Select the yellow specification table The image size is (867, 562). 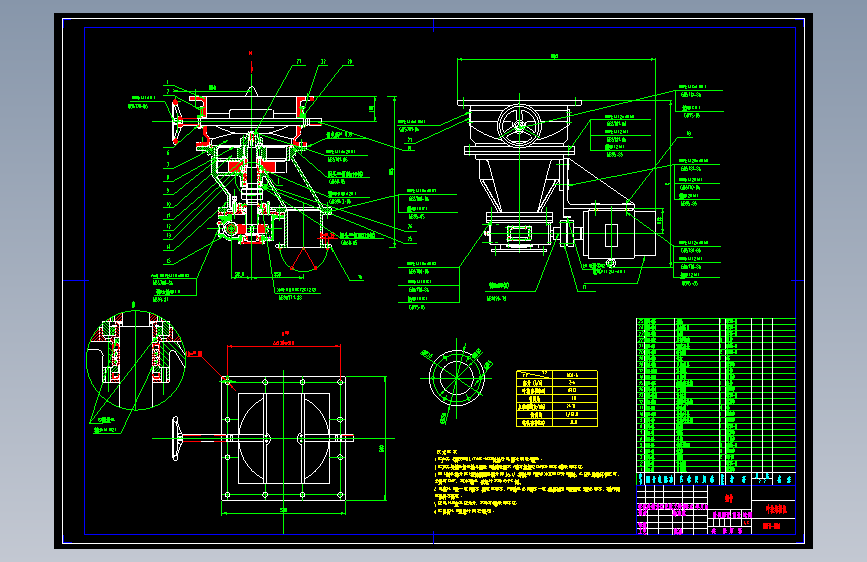pos(557,398)
